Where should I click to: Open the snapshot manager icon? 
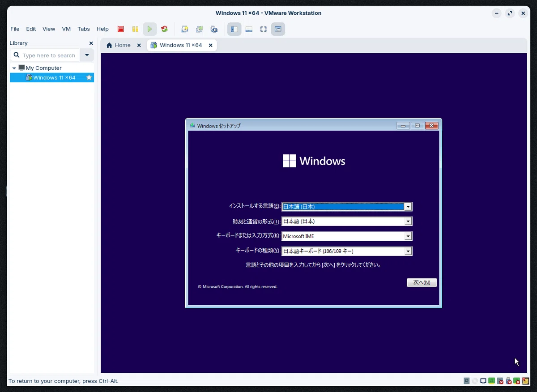[x=214, y=29]
